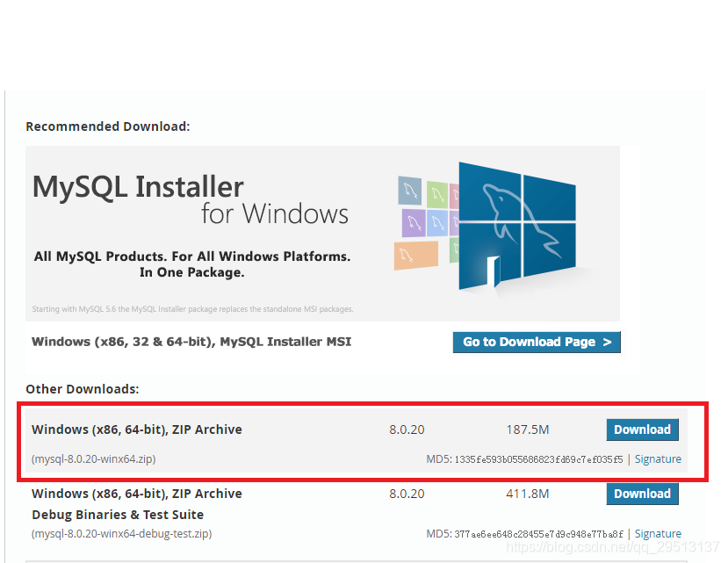
Task: Download the 411.8M Debug Binaries archive
Action: coord(642,494)
